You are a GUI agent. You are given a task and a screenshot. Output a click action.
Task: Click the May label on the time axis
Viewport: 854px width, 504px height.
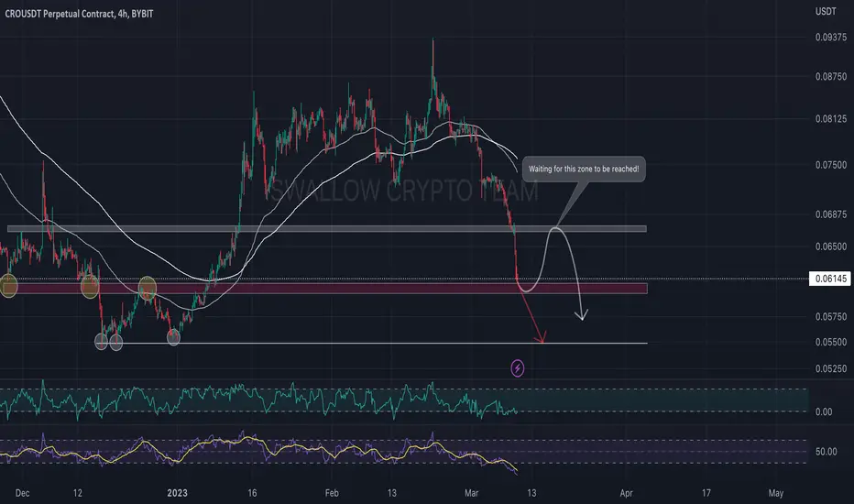tap(775, 493)
